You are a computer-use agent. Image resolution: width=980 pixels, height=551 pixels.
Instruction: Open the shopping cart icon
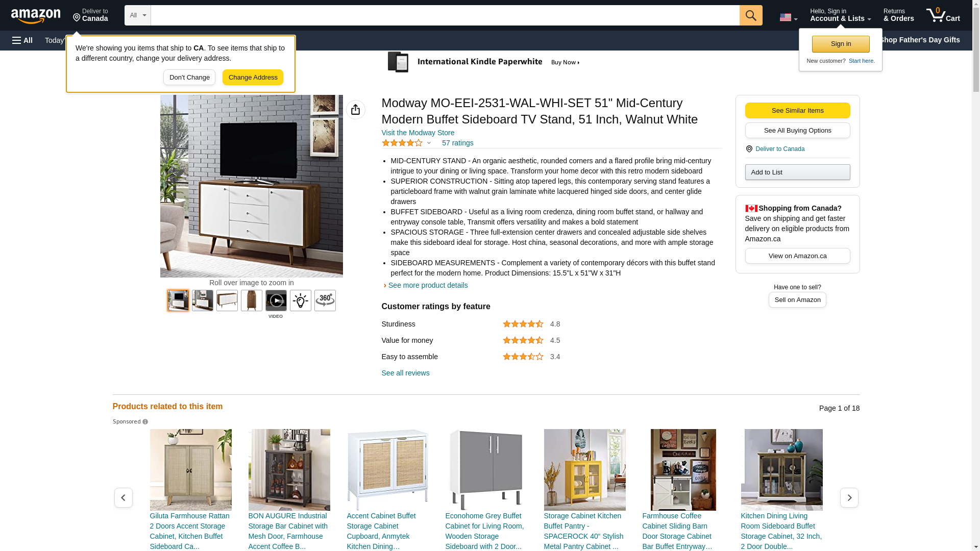click(943, 15)
